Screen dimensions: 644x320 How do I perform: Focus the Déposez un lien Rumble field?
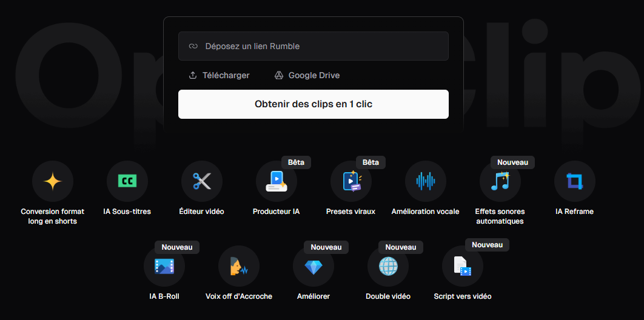tap(314, 46)
